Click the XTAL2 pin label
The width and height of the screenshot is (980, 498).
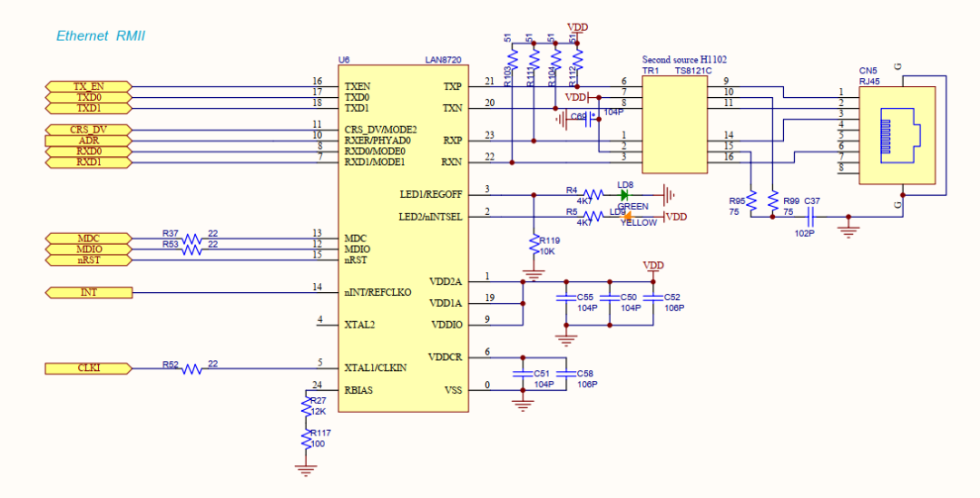[x=359, y=325]
